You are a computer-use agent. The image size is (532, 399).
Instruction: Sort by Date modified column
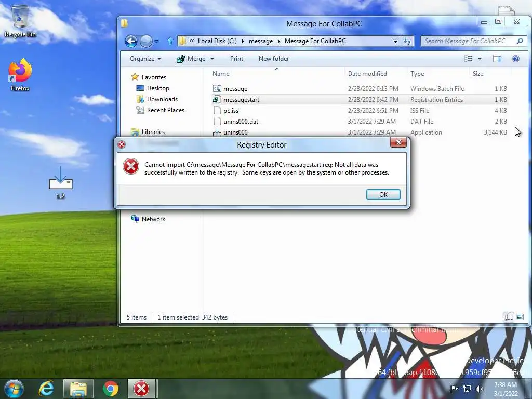coord(367,74)
